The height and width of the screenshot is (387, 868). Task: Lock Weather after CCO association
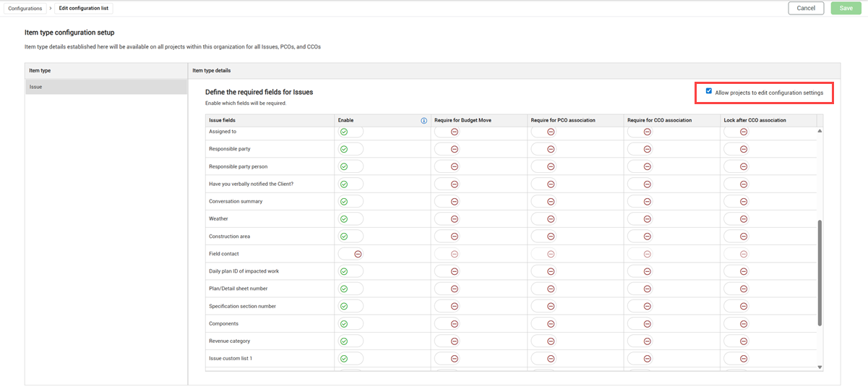tap(736, 219)
